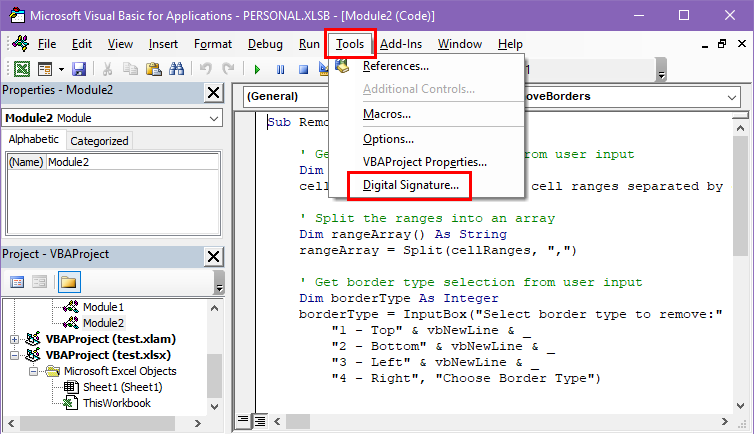Click the Save toolbar icon
This screenshot has height=434, width=754.
(x=79, y=69)
